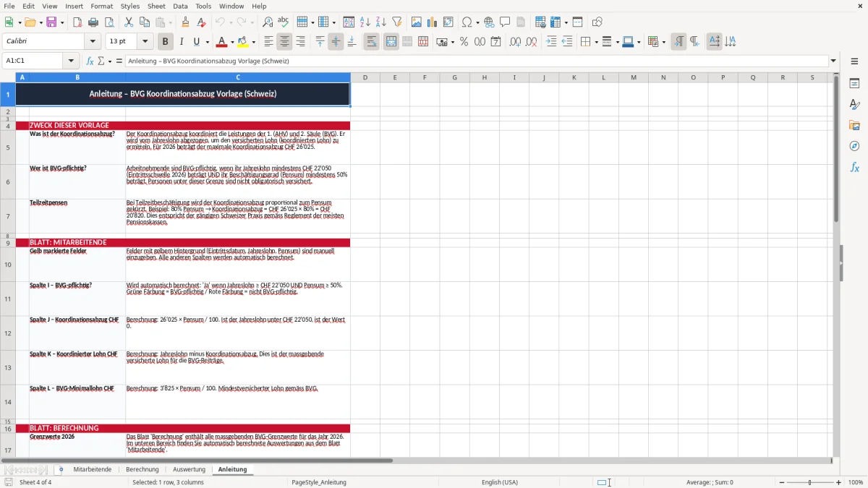Toggle Bold formatting

[165, 42]
